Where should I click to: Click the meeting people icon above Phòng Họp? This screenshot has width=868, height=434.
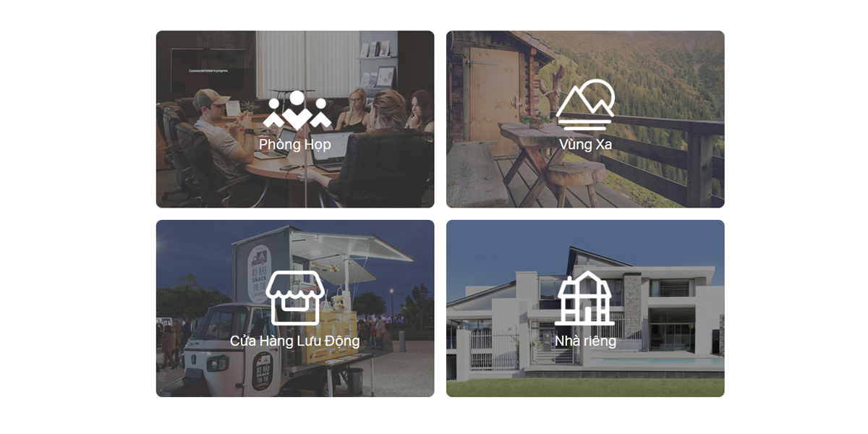click(297, 111)
